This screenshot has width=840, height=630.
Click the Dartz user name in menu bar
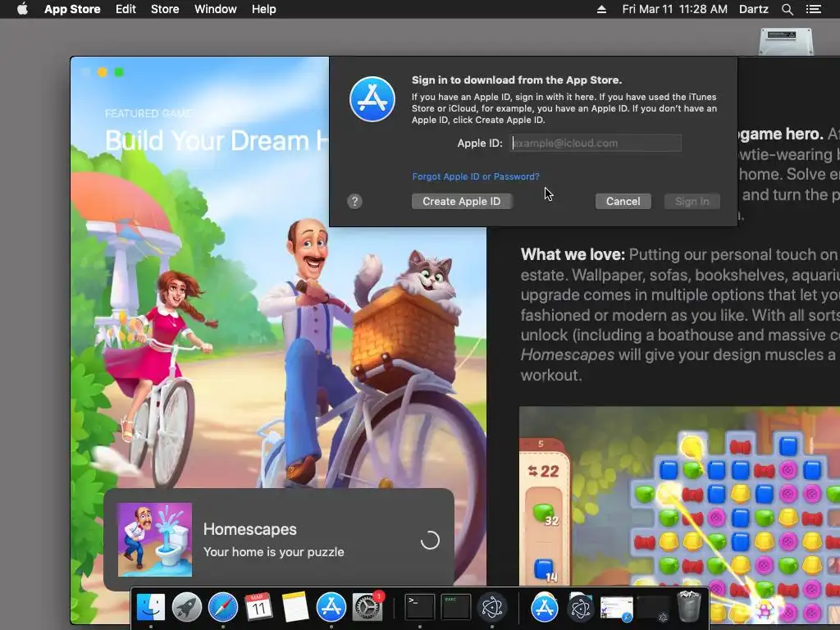coord(753,9)
